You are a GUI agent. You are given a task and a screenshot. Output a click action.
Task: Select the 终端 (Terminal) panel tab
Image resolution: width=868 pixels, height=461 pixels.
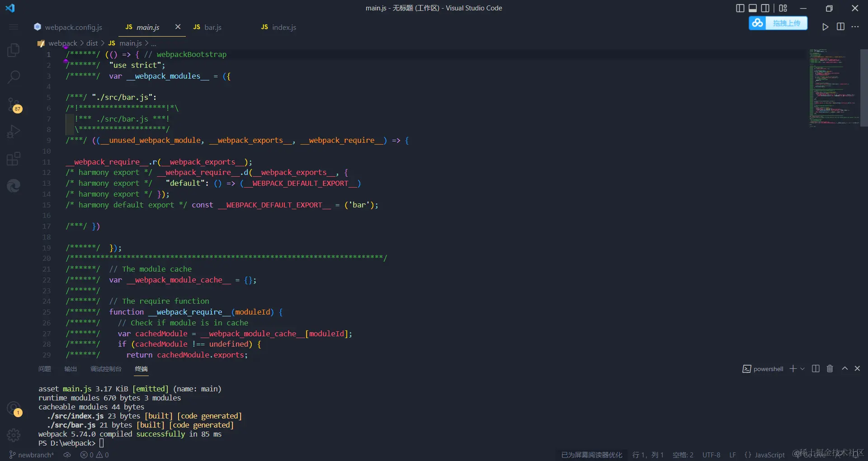click(x=142, y=369)
